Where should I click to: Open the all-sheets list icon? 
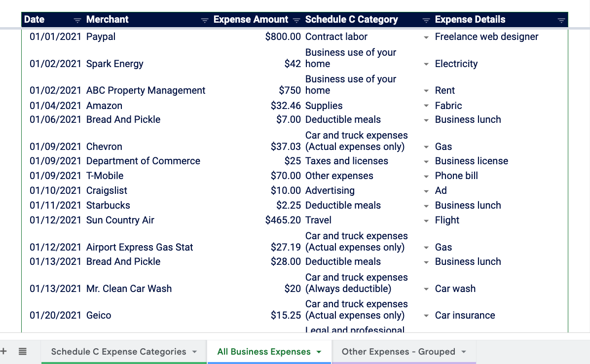coord(22,351)
